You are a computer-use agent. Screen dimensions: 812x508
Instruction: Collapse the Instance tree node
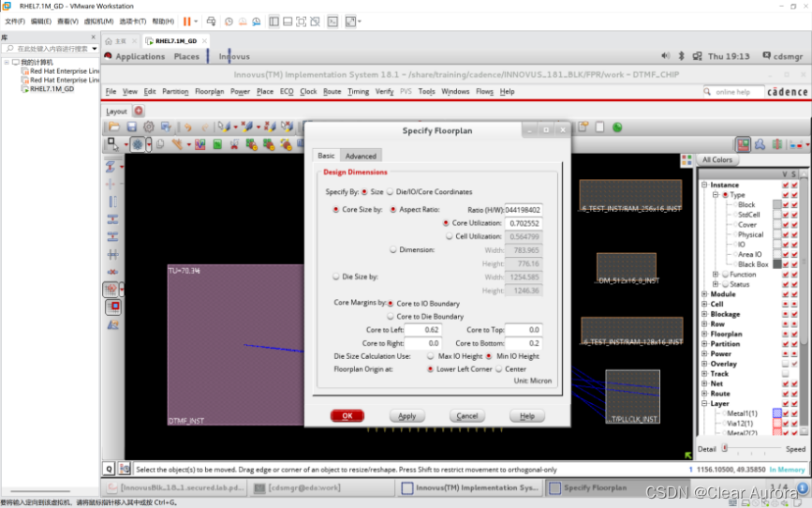704,185
